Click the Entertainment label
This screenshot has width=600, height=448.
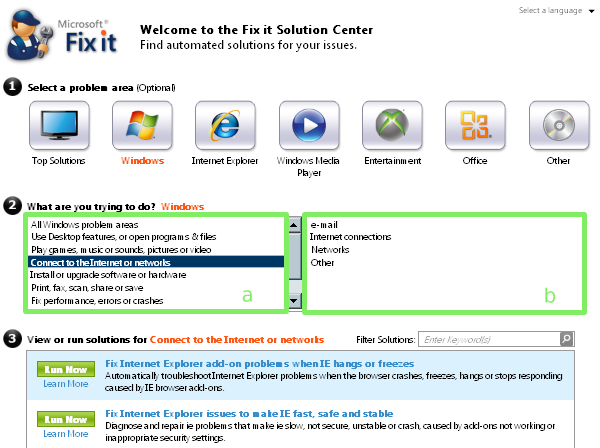click(x=393, y=161)
